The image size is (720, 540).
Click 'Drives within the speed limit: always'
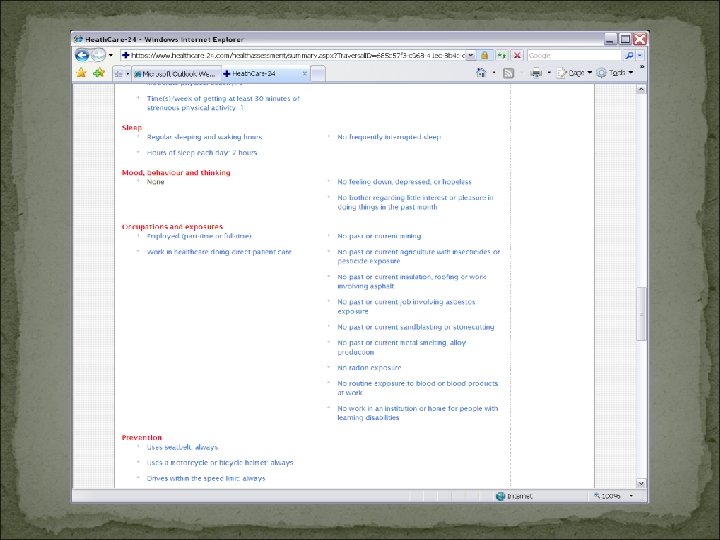click(x=206, y=478)
